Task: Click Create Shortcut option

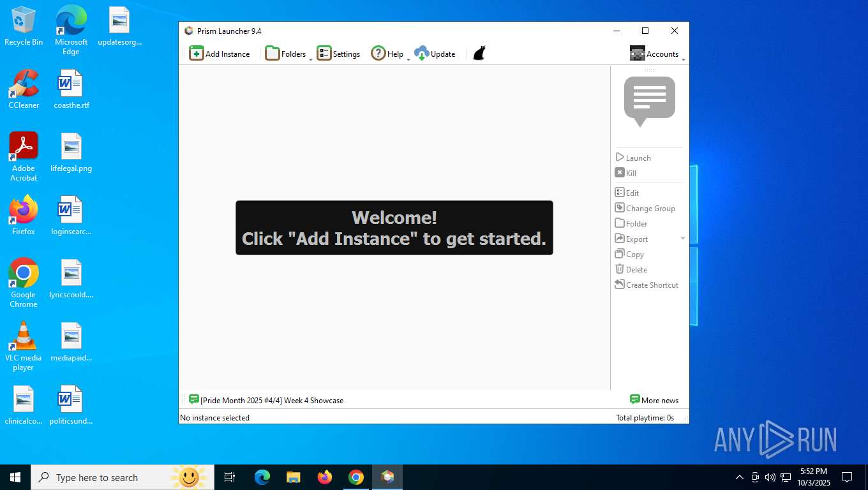Action: click(647, 285)
